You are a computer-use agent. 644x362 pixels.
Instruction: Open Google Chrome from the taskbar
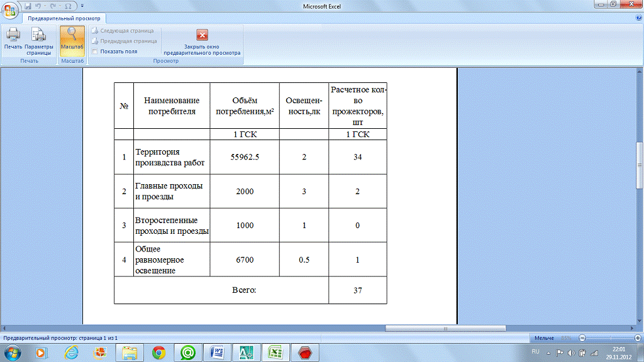point(158,353)
